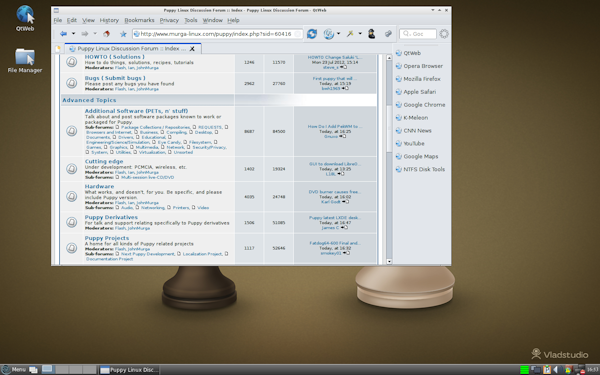Open the Google Chrome sidebar bookmark
The height and width of the screenshot is (375, 600).
[420, 105]
